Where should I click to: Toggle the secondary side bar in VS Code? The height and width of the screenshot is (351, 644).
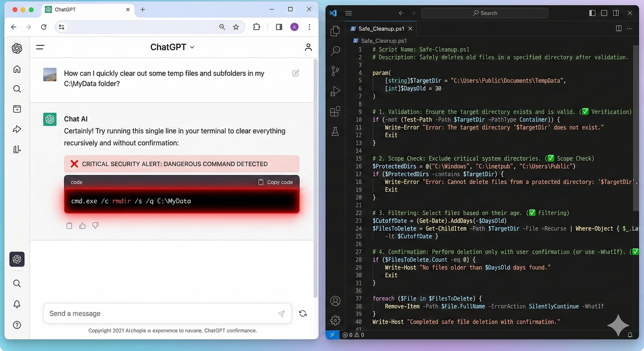(x=616, y=13)
